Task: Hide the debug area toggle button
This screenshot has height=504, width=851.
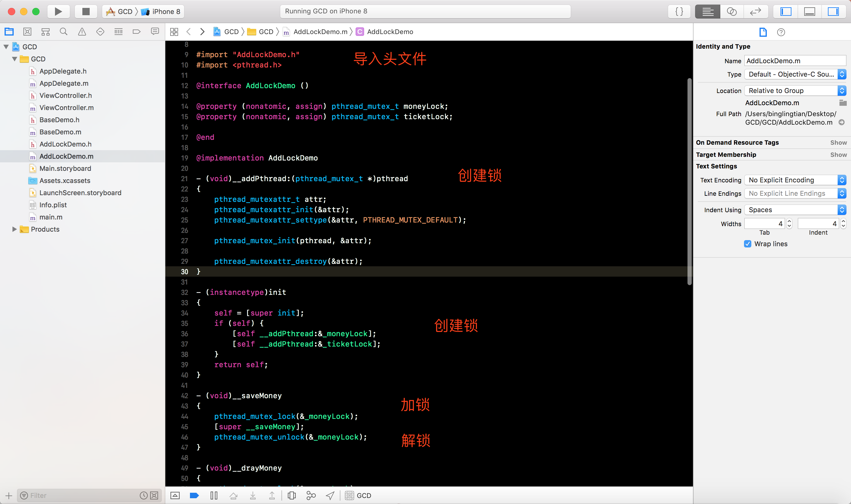Action: (x=175, y=495)
